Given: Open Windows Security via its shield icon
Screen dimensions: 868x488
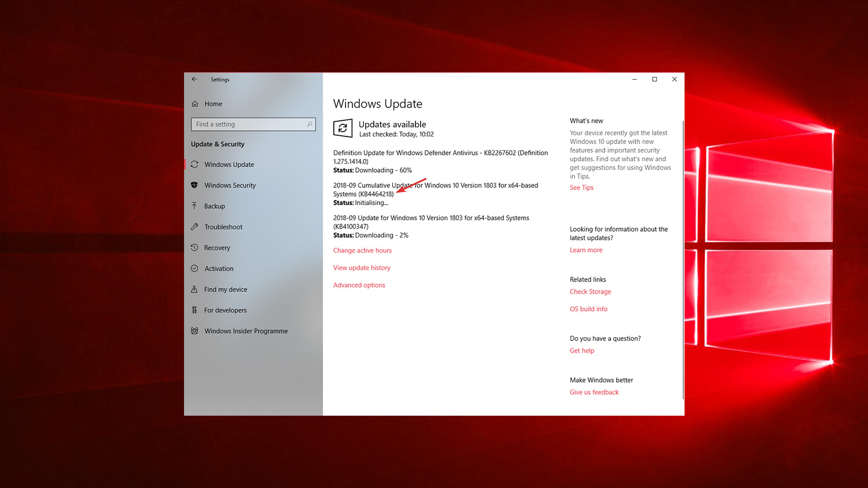Looking at the screenshot, I should [x=194, y=185].
